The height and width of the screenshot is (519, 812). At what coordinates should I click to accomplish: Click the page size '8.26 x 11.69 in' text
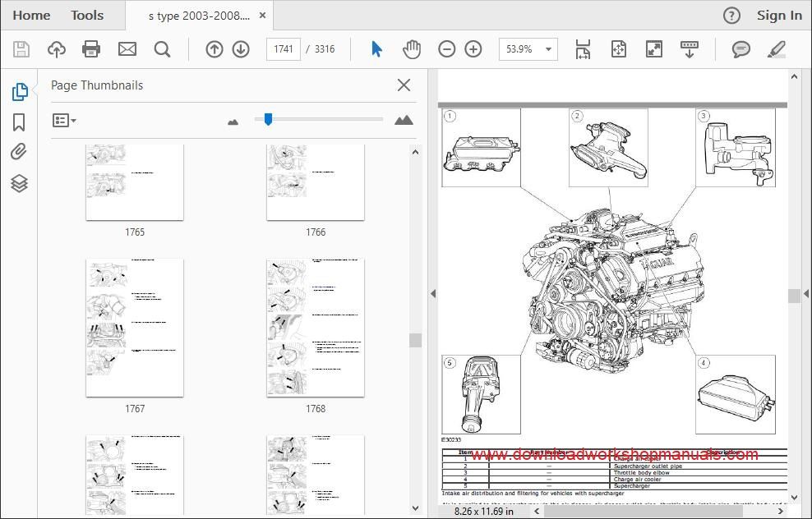tap(484, 512)
